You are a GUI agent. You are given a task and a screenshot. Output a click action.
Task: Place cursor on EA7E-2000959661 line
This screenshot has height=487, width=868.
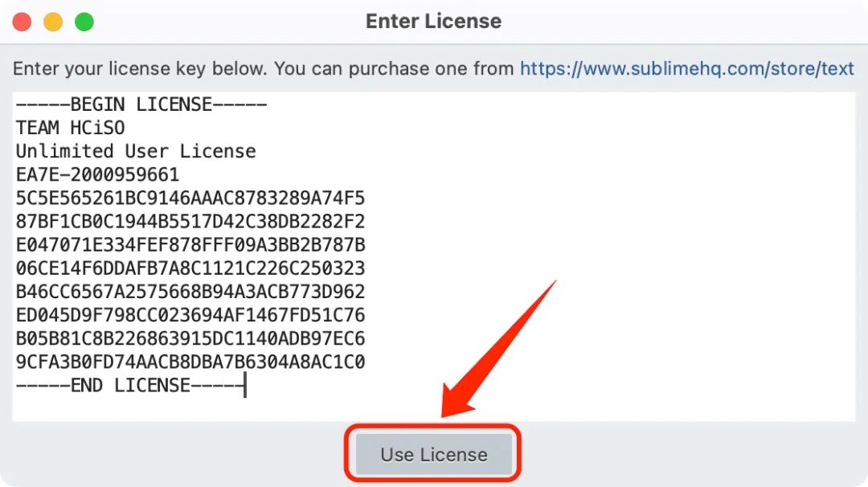(97, 174)
